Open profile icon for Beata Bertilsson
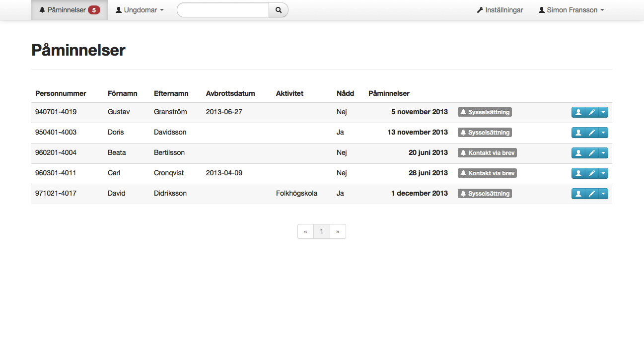The width and height of the screenshot is (644, 360). (578, 153)
